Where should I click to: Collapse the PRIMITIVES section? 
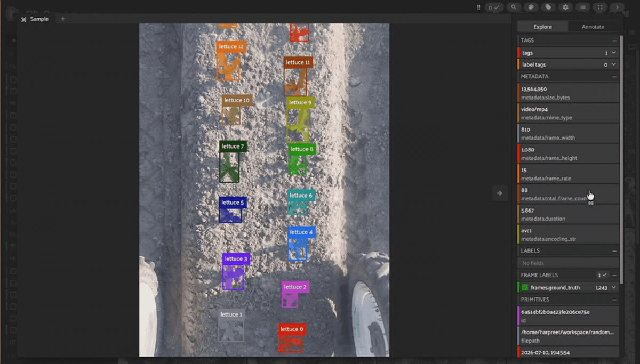[x=614, y=300]
